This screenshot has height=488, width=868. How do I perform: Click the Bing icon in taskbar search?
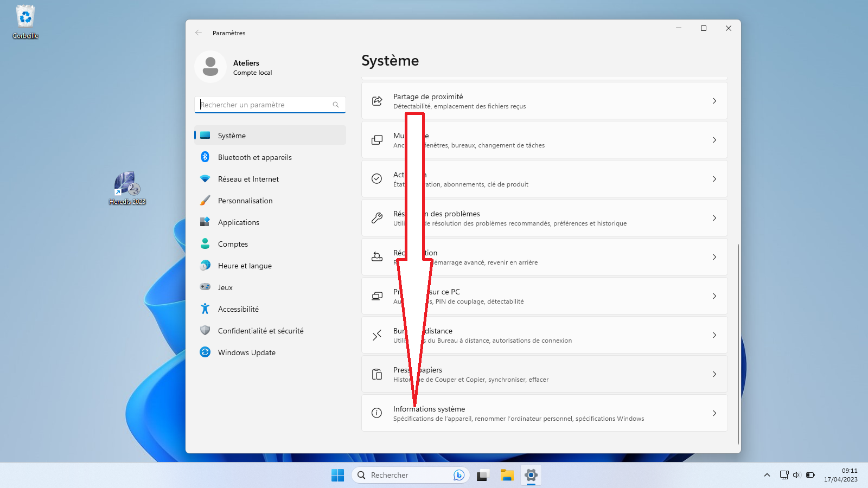(x=459, y=476)
